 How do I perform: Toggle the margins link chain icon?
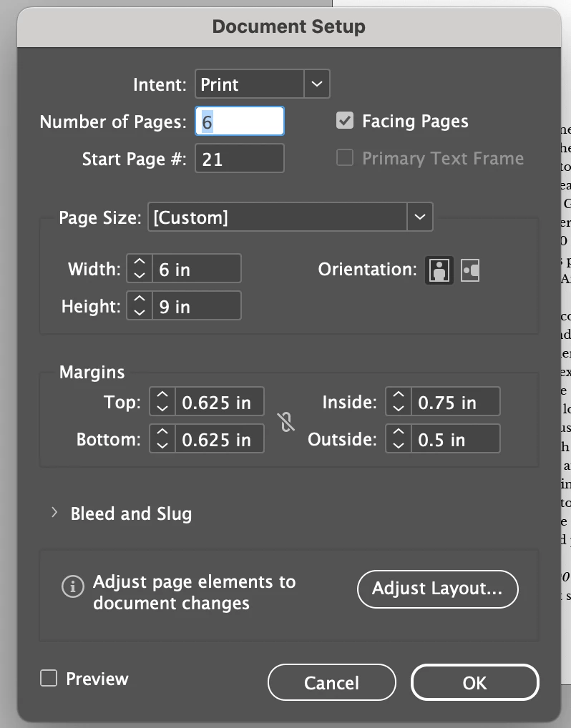coord(287,422)
